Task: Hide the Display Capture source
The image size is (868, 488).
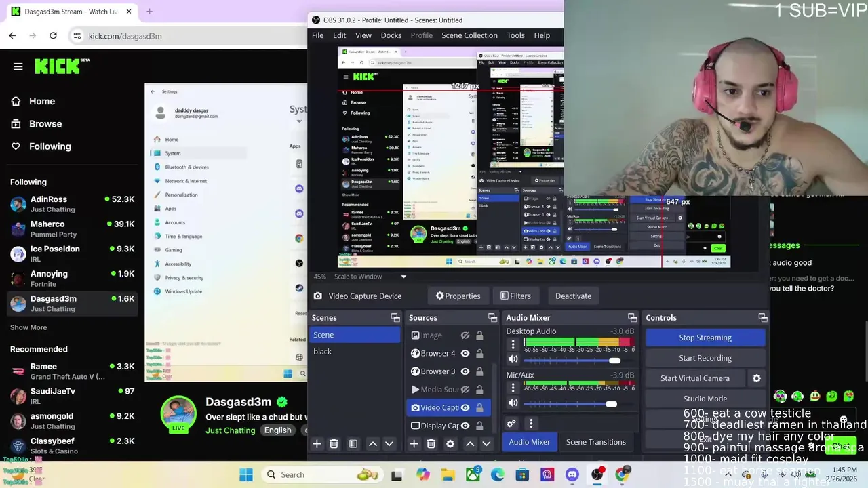Action: pos(465,426)
